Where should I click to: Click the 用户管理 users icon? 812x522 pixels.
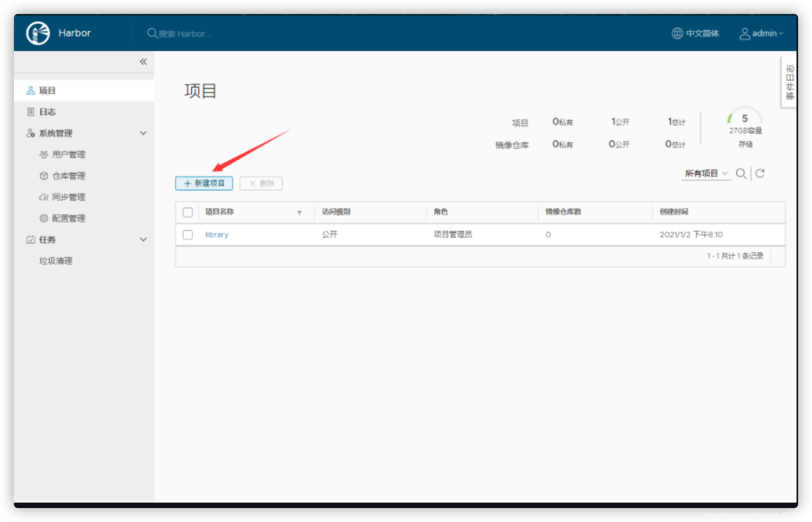coord(44,155)
